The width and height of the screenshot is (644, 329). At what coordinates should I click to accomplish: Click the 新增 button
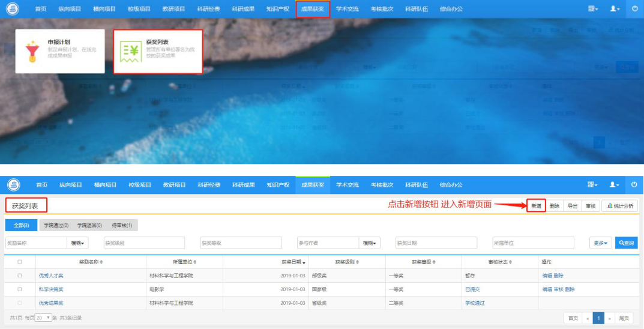pyautogui.click(x=536, y=206)
